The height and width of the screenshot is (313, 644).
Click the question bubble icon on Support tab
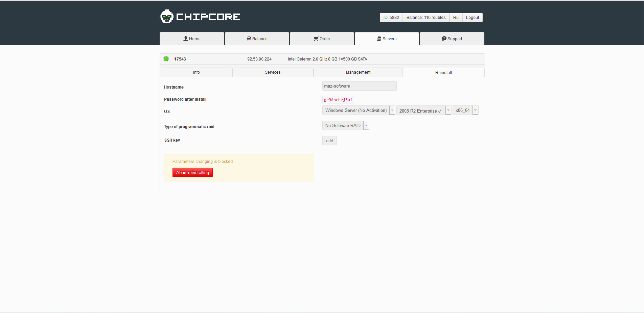444,39
